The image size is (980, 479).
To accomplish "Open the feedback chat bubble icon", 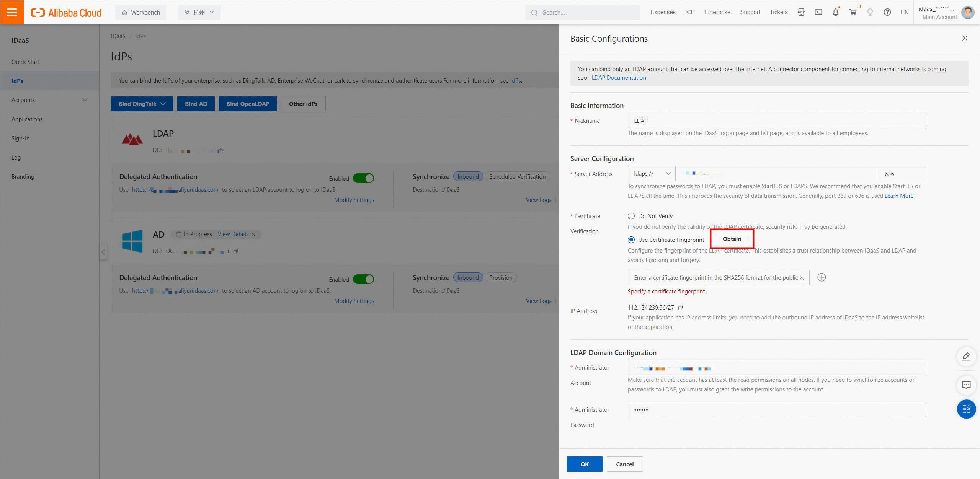I will click(966, 385).
